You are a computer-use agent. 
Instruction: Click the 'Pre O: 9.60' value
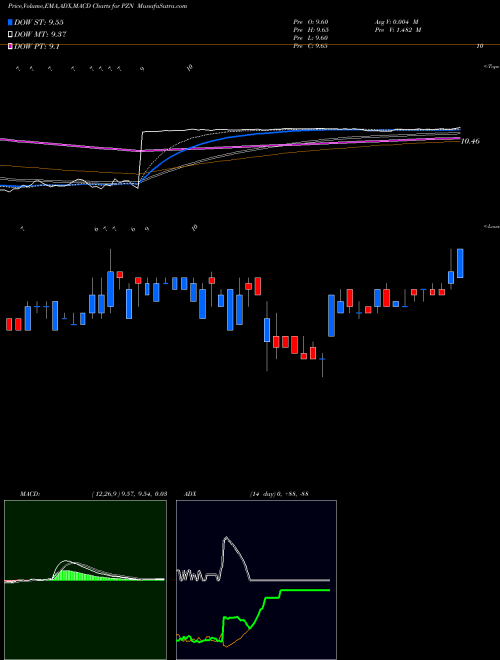tap(310, 22)
